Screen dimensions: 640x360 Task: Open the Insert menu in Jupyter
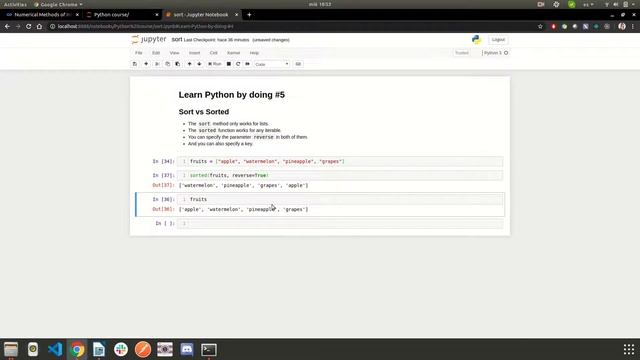(x=194, y=53)
